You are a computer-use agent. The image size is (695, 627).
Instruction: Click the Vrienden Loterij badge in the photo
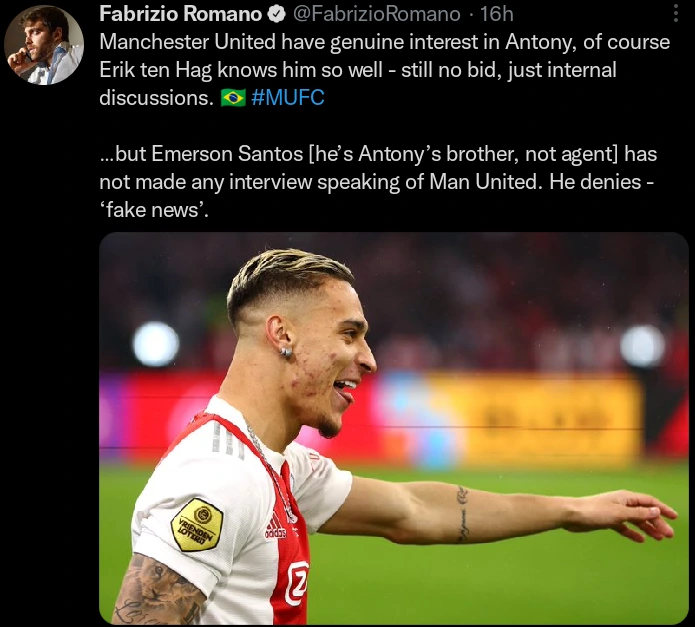coord(197,525)
